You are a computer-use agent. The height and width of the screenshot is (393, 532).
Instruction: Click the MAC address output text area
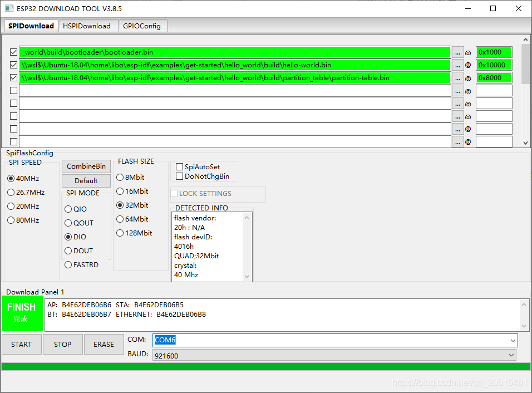click(x=282, y=315)
